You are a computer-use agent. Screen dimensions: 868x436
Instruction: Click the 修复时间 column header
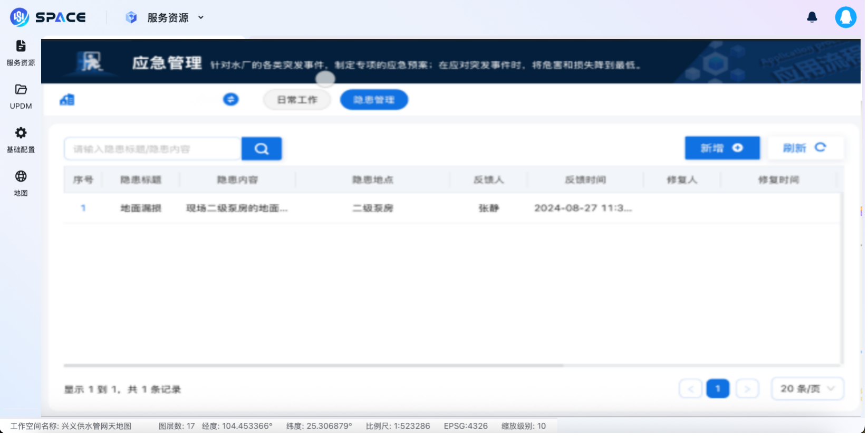(779, 180)
